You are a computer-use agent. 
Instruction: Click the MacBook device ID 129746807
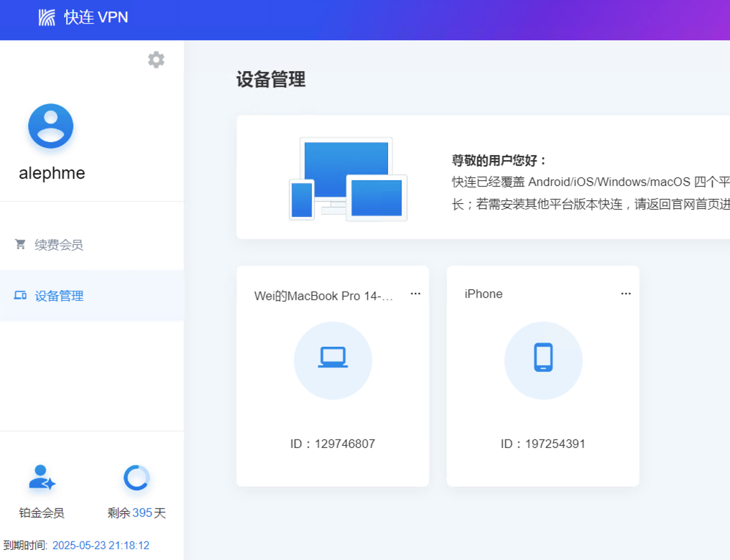pyautogui.click(x=333, y=444)
